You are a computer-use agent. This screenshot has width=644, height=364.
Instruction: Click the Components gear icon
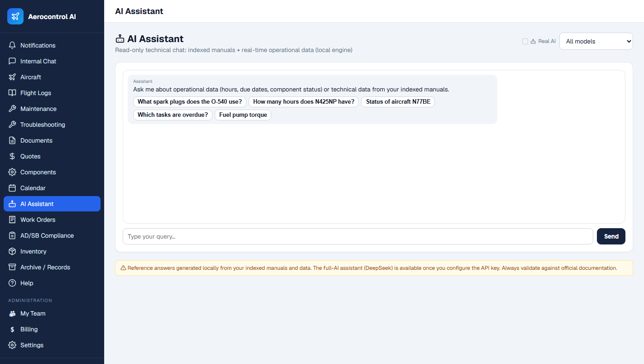12,172
